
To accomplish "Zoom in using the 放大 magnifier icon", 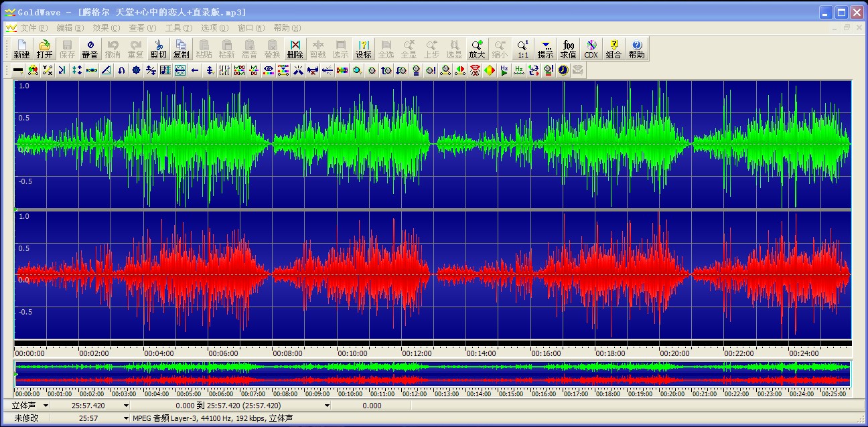I will (477, 49).
